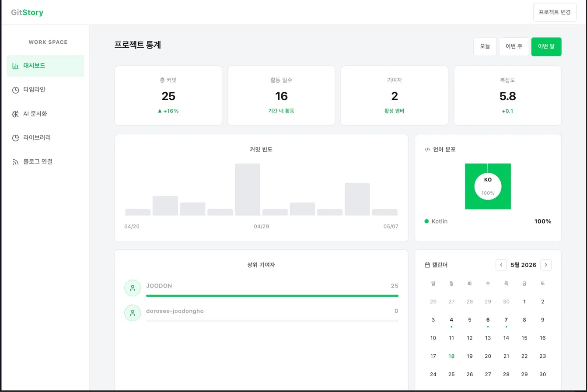Image resolution: width=587 pixels, height=392 pixels.
Task: Click the 복잡도 card showing 5.8
Action: (507, 95)
